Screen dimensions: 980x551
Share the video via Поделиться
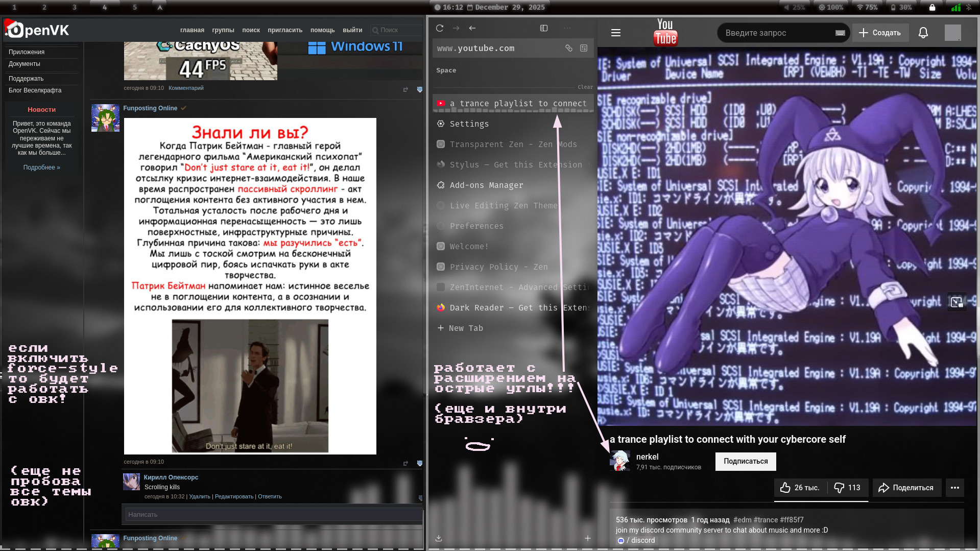click(x=906, y=488)
